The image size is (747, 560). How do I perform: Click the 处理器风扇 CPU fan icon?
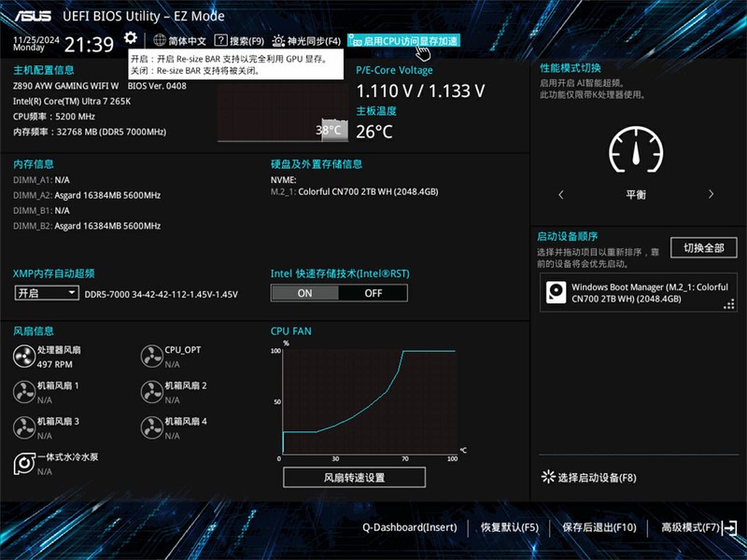click(x=23, y=357)
